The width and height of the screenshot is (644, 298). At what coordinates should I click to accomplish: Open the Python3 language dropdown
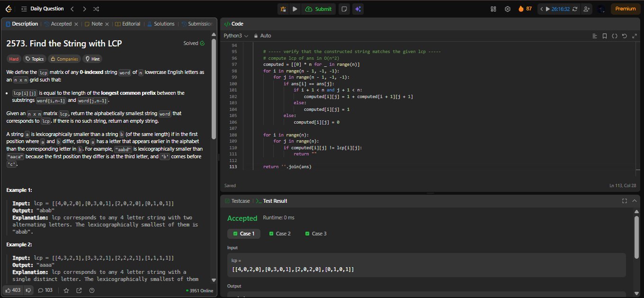pyautogui.click(x=236, y=36)
